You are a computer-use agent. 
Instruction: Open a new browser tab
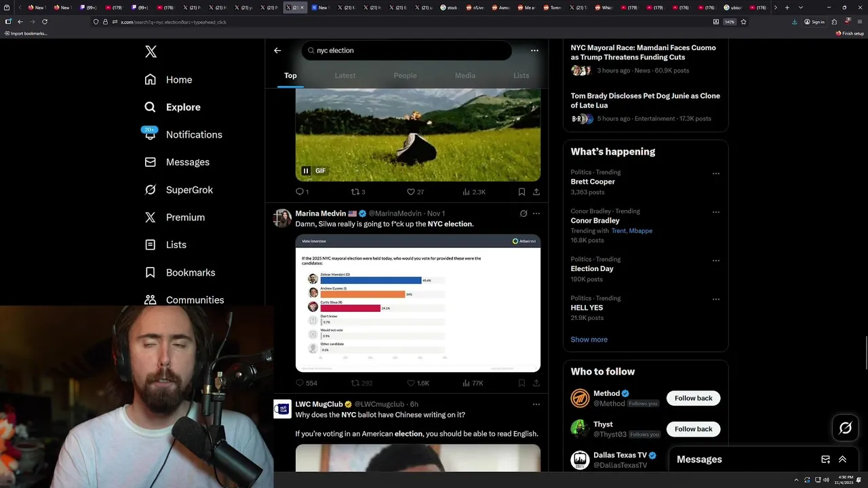click(787, 7)
